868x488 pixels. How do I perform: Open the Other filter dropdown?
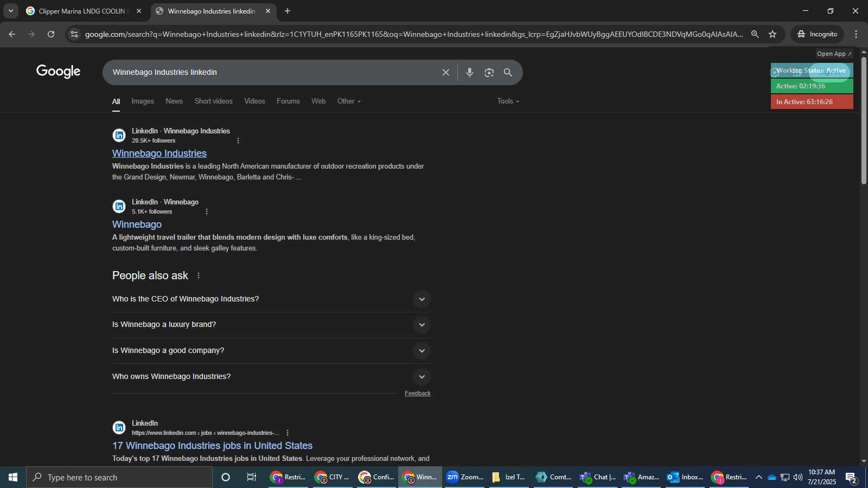tap(349, 101)
